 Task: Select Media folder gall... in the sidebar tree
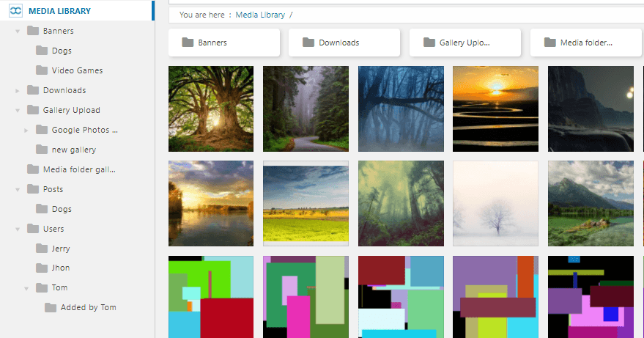tap(79, 169)
